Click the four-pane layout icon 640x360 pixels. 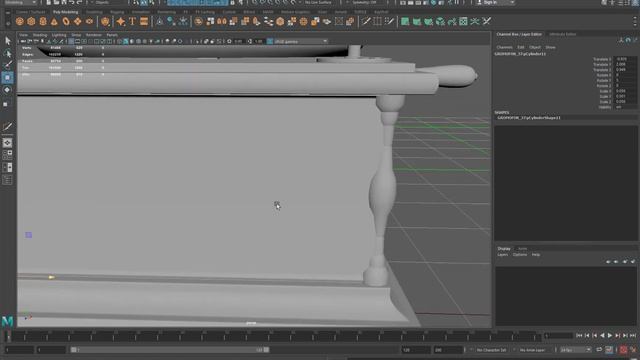coord(7,155)
